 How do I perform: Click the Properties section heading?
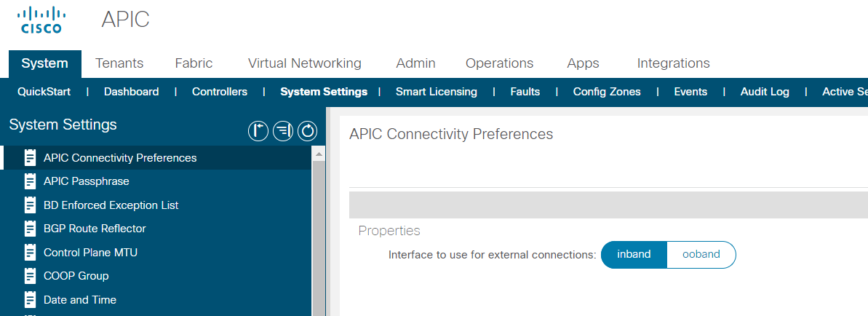[x=389, y=231]
